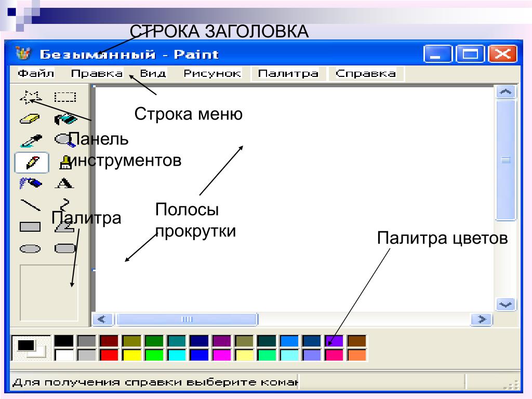
Task: Pick the cyan swatch
Action: (x=177, y=355)
